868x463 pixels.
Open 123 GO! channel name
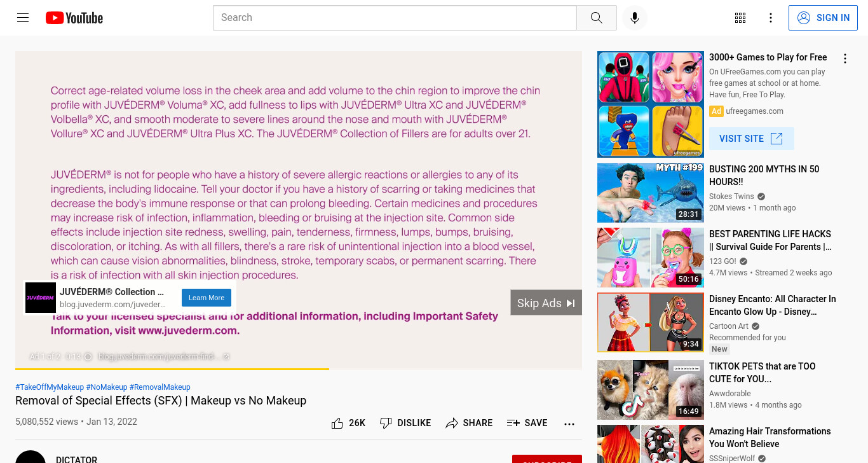click(722, 261)
